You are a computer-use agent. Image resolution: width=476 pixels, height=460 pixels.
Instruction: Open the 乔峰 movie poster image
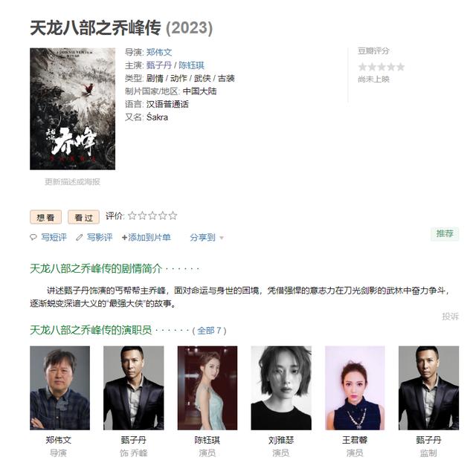pyautogui.click(x=73, y=108)
